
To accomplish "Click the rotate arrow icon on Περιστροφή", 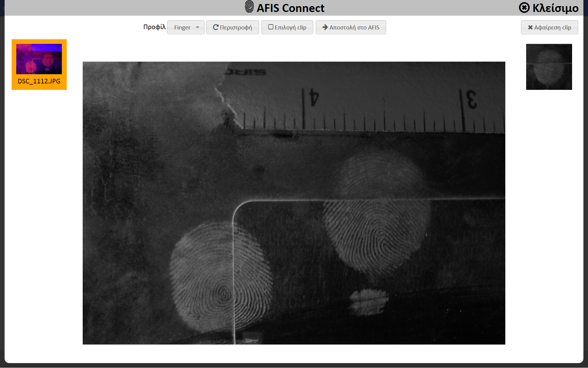I will (216, 27).
